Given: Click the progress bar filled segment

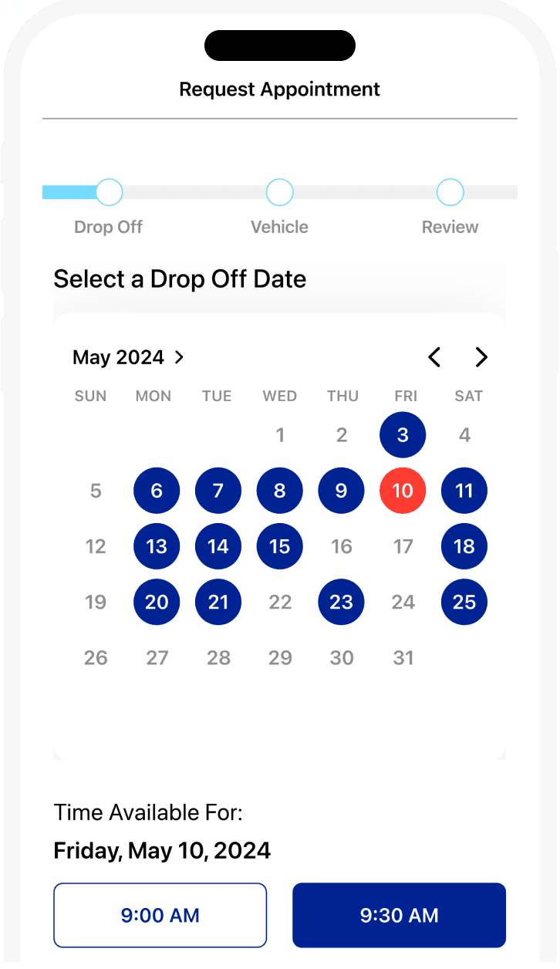Looking at the screenshot, I should [x=69, y=192].
